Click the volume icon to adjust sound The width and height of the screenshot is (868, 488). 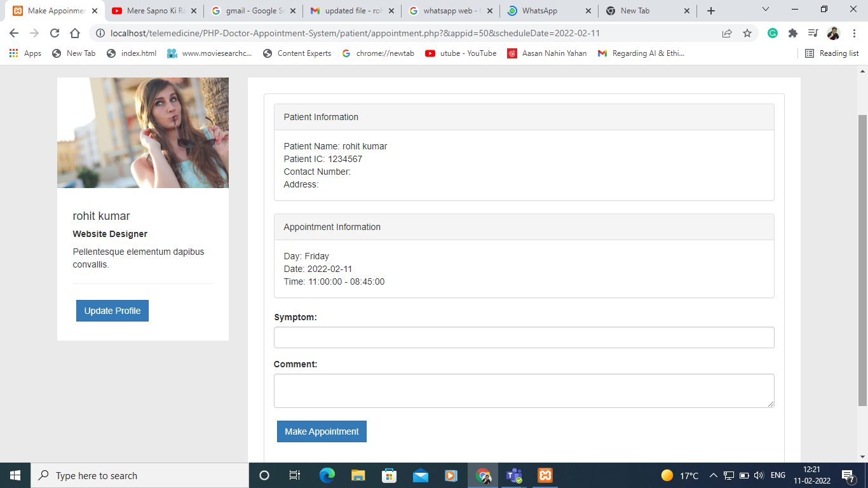pos(760,475)
